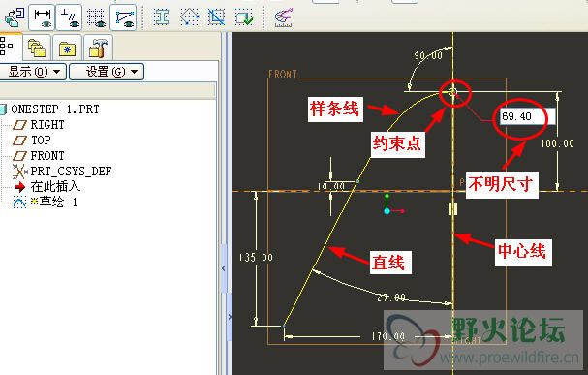
Task: Click the feature requirements checkmark icon
Action: (x=244, y=17)
